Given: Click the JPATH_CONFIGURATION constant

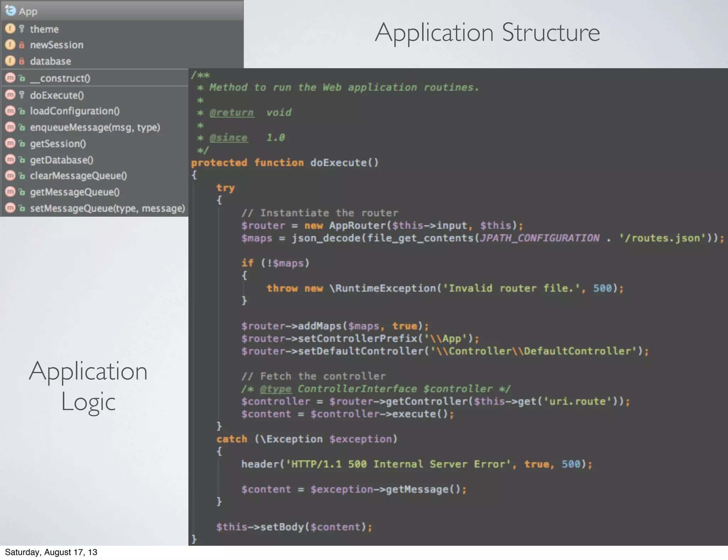Looking at the screenshot, I should point(540,238).
